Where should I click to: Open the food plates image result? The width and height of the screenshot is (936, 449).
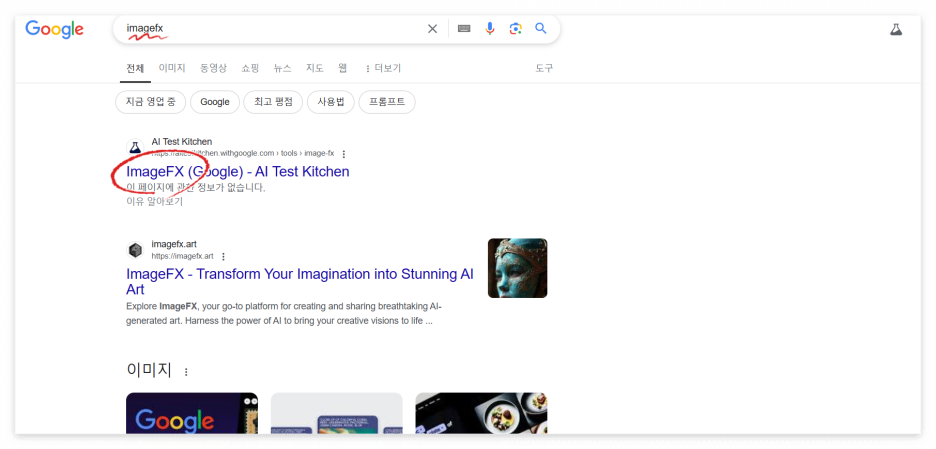[481, 413]
